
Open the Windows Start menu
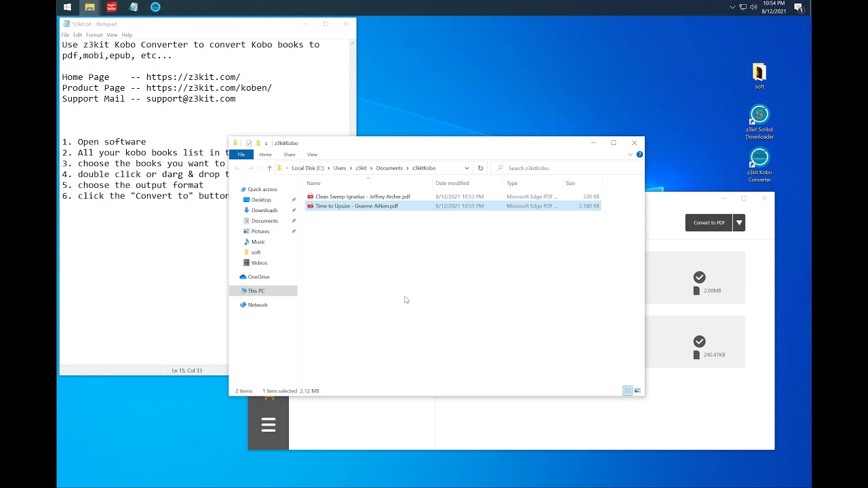coord(67,7)
